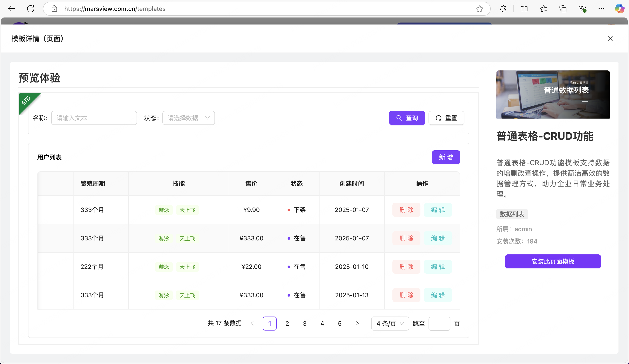The width and height of the screenshot is (629, 364).
Task: Click the 查询 search button
Action: [407, 118]
